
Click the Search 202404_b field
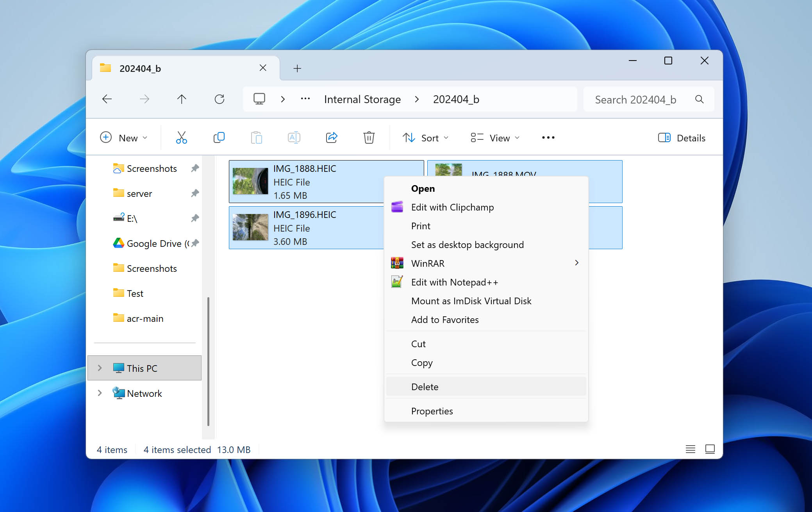[x=648, y=99]
